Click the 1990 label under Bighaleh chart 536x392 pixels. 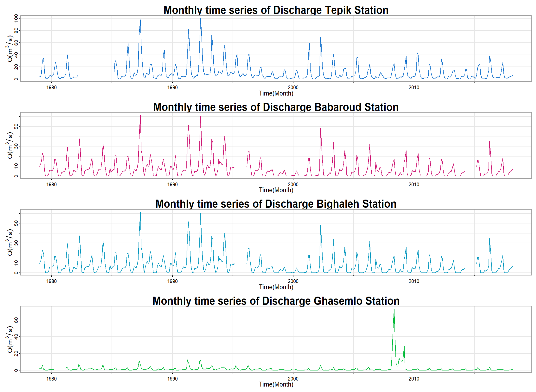click(172, 281)
